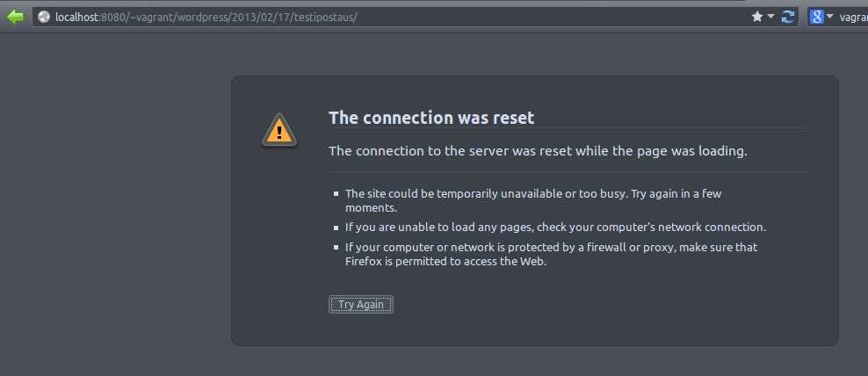Expand search engine list arrow beside Google
This screenshot has width=868, height=376.
click(x=829, y=18)
